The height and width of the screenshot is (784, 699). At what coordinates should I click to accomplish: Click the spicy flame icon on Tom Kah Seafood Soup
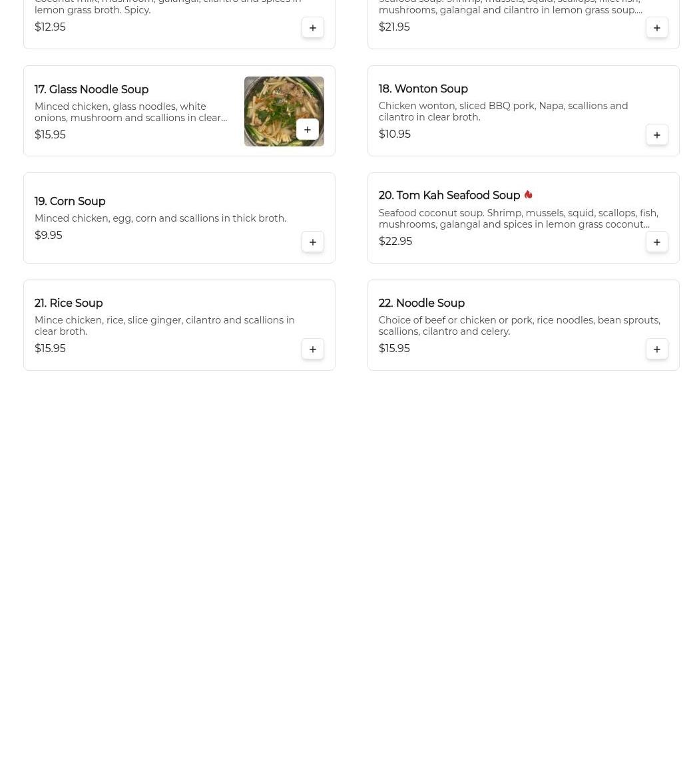[528, 194]
